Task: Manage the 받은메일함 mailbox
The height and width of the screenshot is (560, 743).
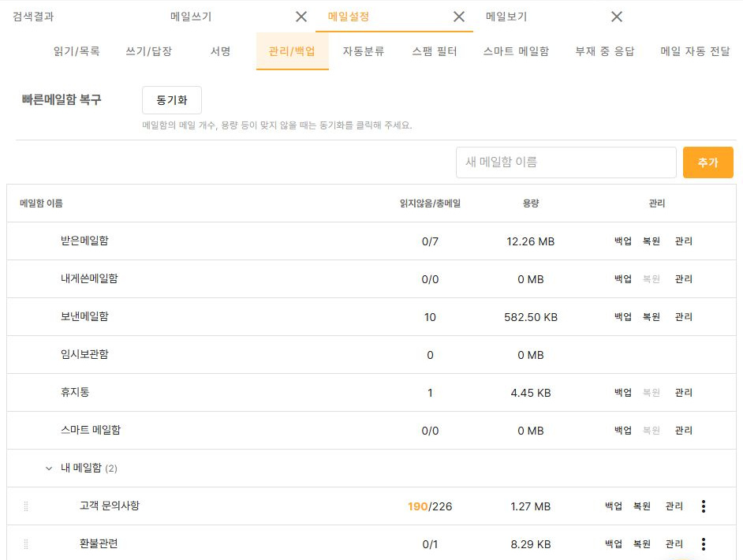Action: 683,241
